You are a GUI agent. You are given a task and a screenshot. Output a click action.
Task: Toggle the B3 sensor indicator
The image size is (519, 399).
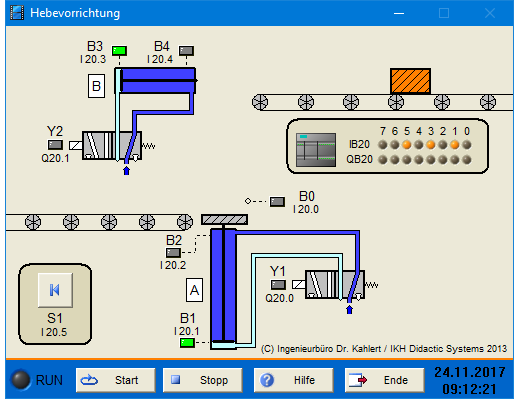point(119,51)
